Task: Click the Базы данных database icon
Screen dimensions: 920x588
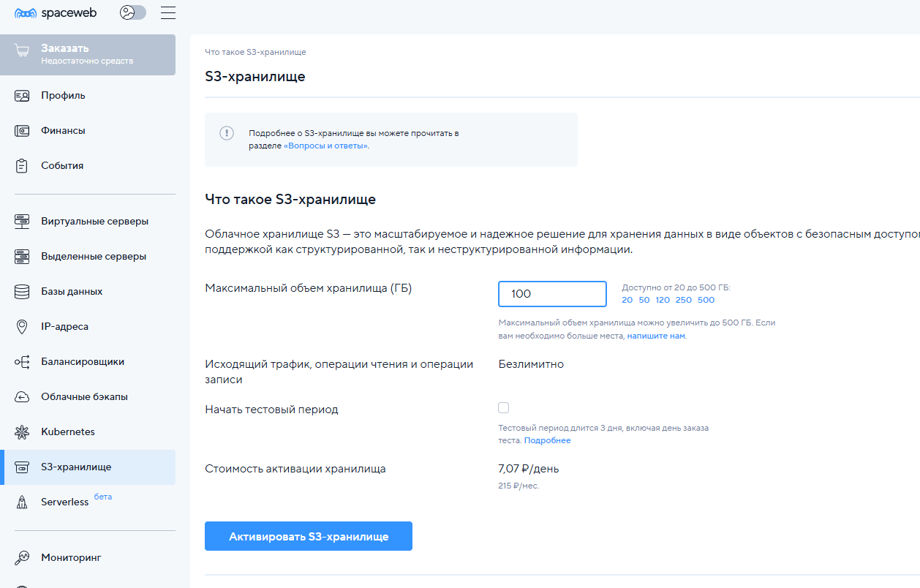Action: (22, 292)
